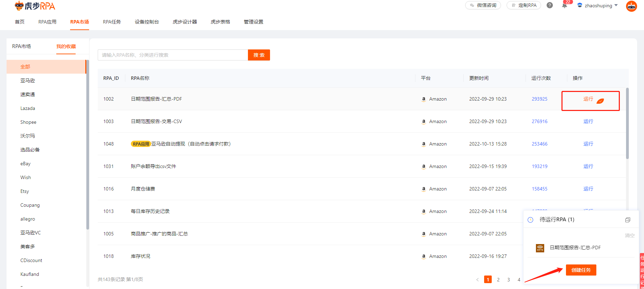Screen dimensions: 644x289
Task: Switch to the 我的收藏 tab
Action: (66, 46)
